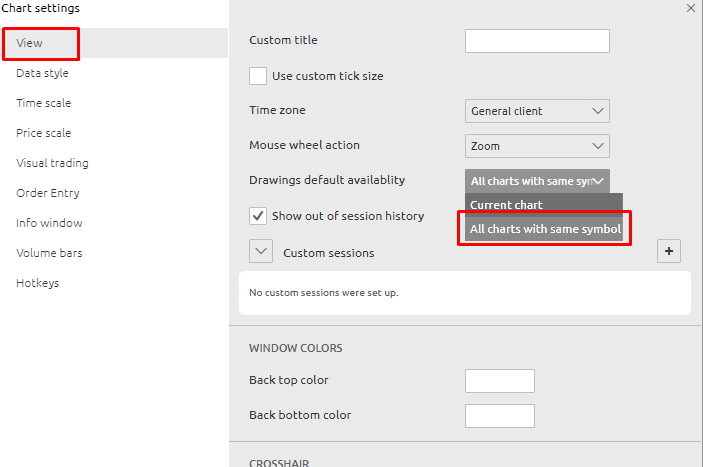Pick the Back top color swatch
This screenshot has height=467, width=703.
[x=500, y=381]
